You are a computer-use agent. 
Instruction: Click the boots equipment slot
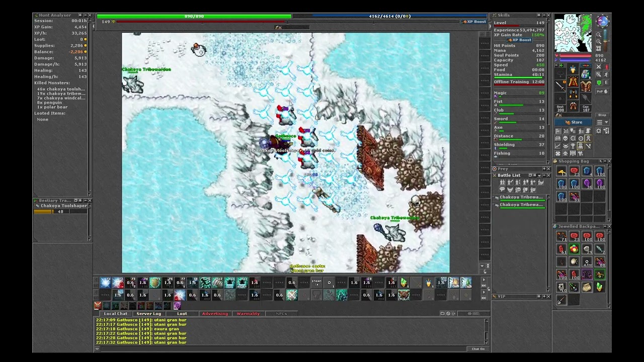tap(573, 106)
